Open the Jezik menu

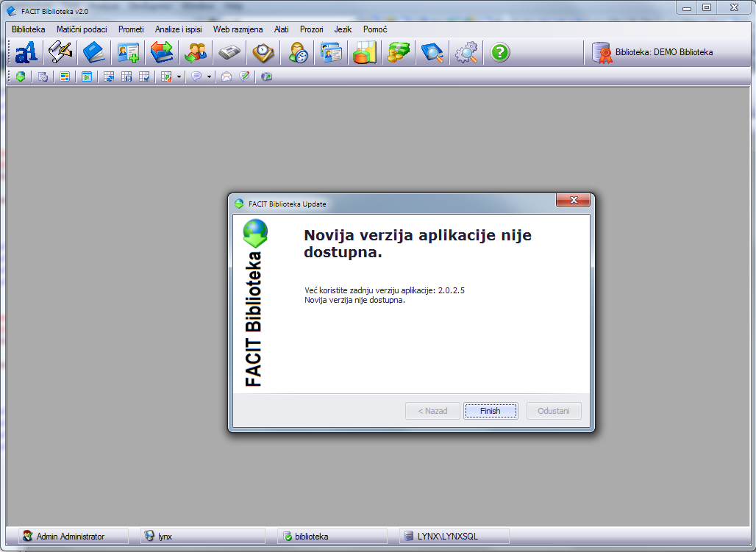pyautogui.click(x=343, y=29)
